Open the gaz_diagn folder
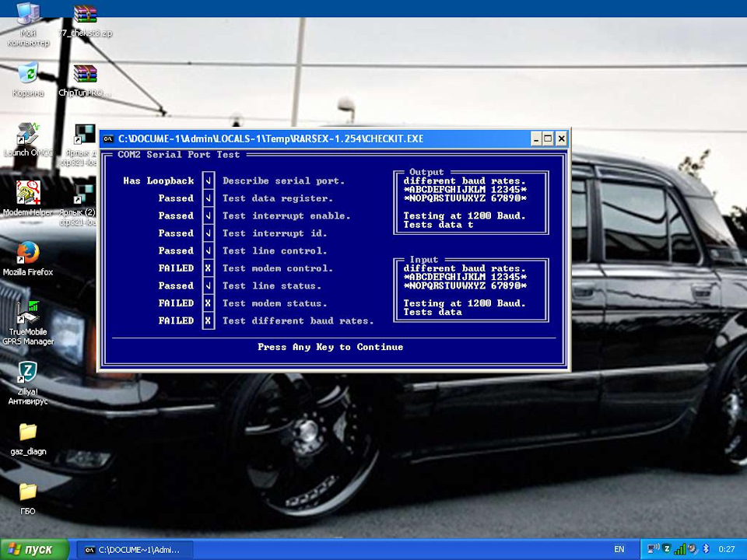This screenshot has width=747, height=560. [x=28, y=433]
